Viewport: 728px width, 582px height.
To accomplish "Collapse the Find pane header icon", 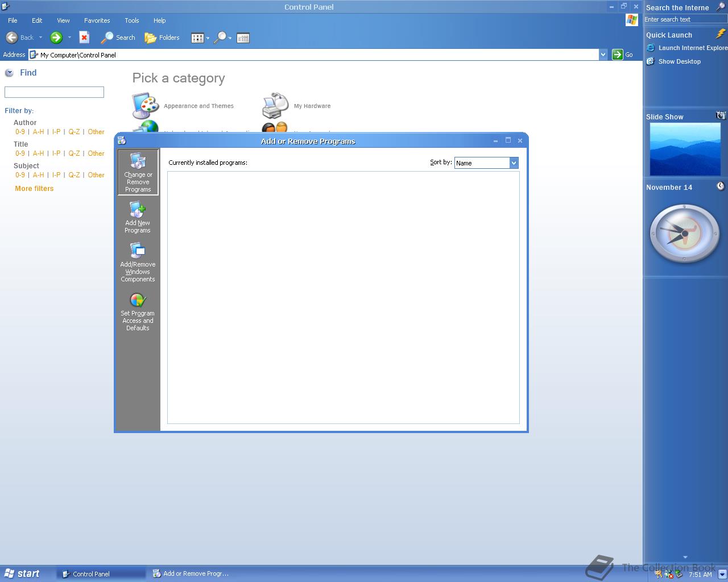I will pyautogui.click(x=9, y=73).
